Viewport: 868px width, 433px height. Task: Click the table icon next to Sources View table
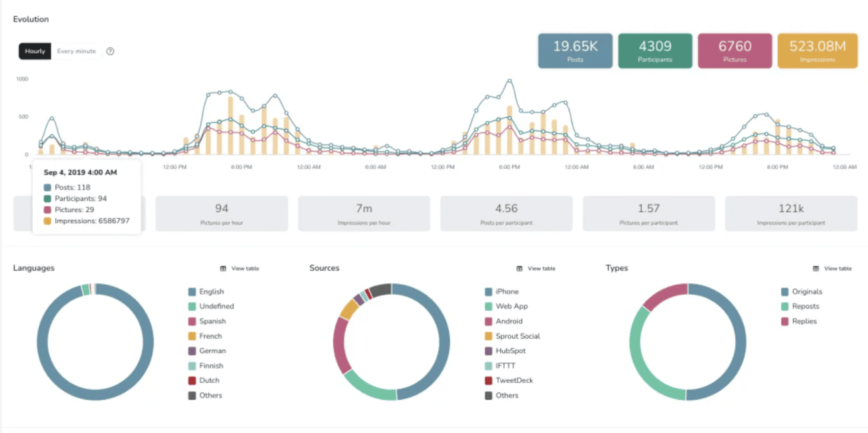[519, 269]
